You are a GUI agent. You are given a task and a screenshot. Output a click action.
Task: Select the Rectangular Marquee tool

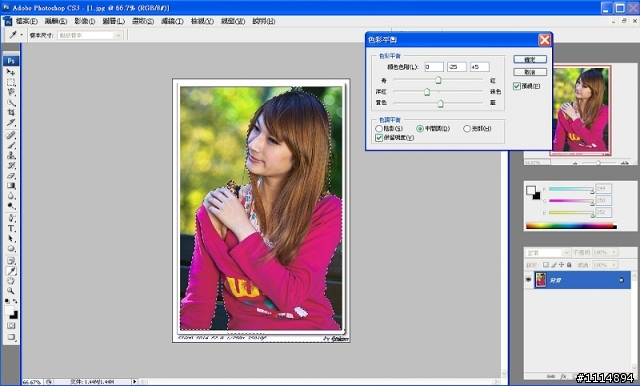(11, 82)
